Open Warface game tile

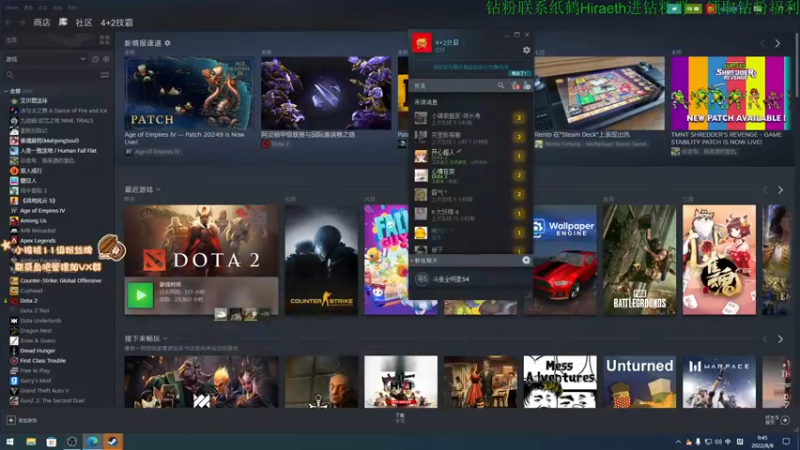(x=719, y=382)
